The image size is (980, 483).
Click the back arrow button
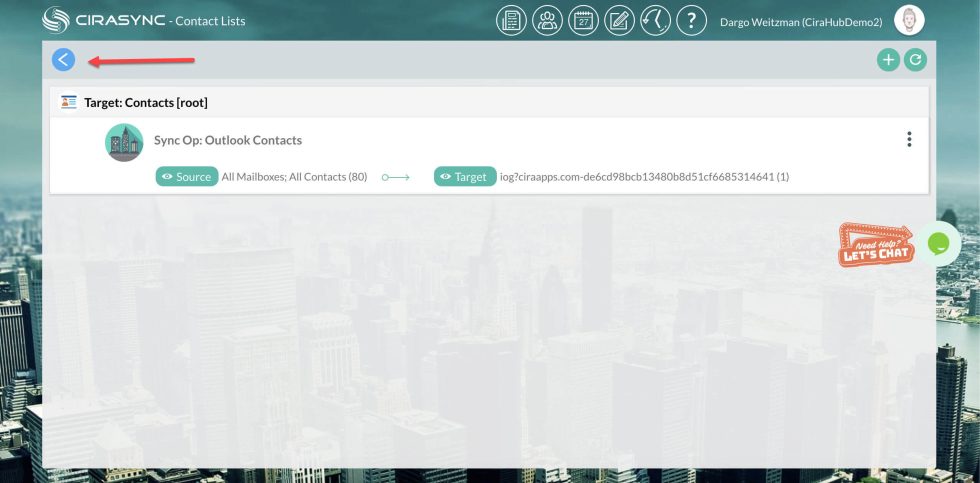[63, 60]
